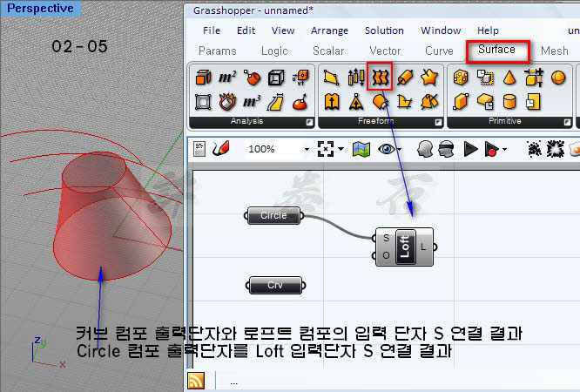Click the S input of Loft

tap(386, 238)
